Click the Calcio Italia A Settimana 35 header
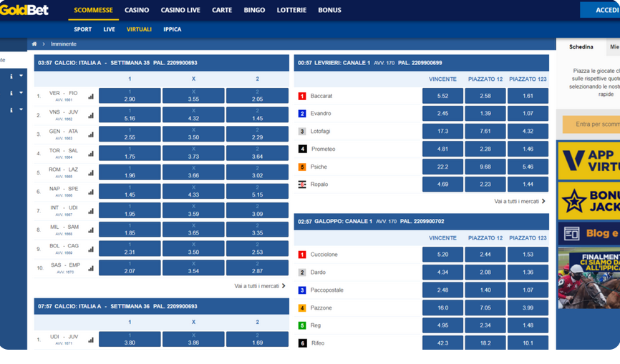The height and width of the screenshot is (364, 620). tap(162, 63)
